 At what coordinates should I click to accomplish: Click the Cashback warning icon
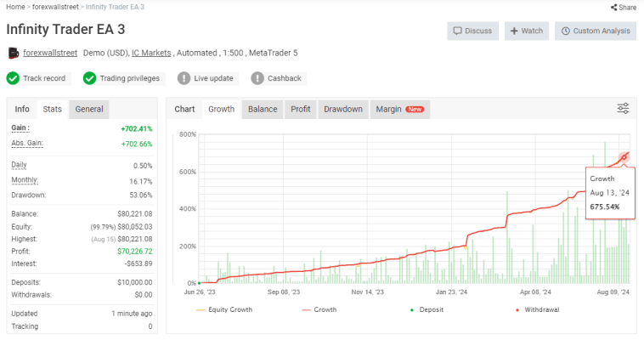point(257,78)
